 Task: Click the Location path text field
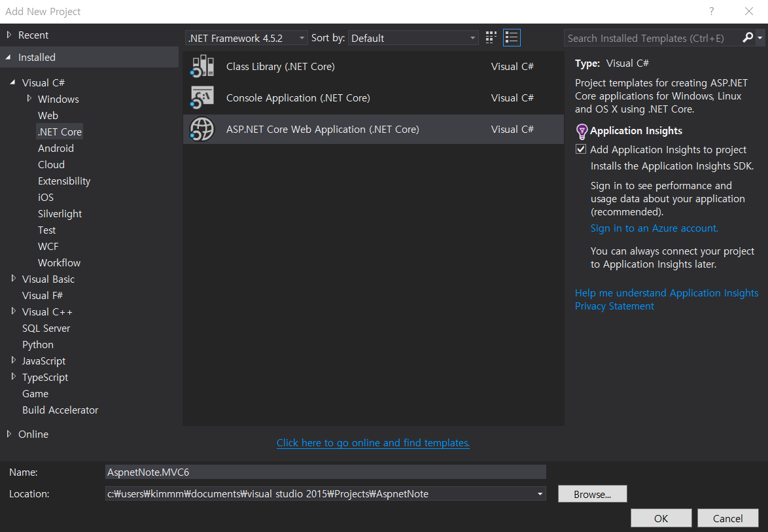click(320, 494)
